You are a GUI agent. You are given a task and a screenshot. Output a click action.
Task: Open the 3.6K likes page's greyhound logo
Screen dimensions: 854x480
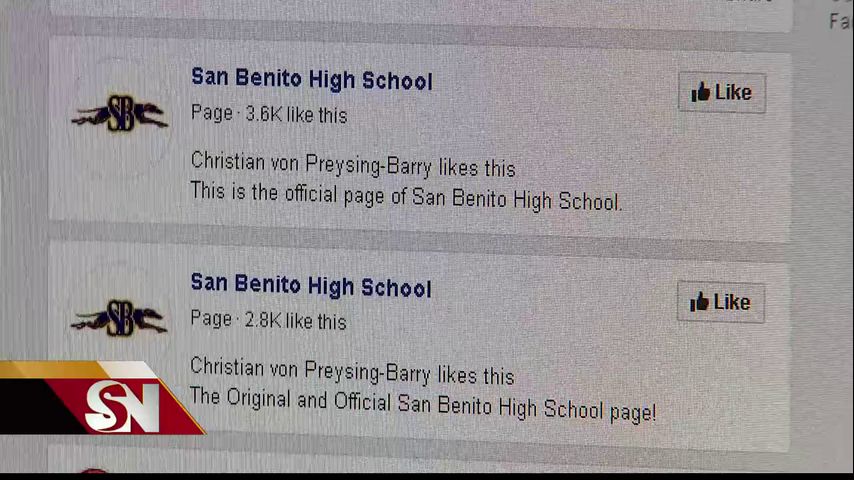[120, 113]
